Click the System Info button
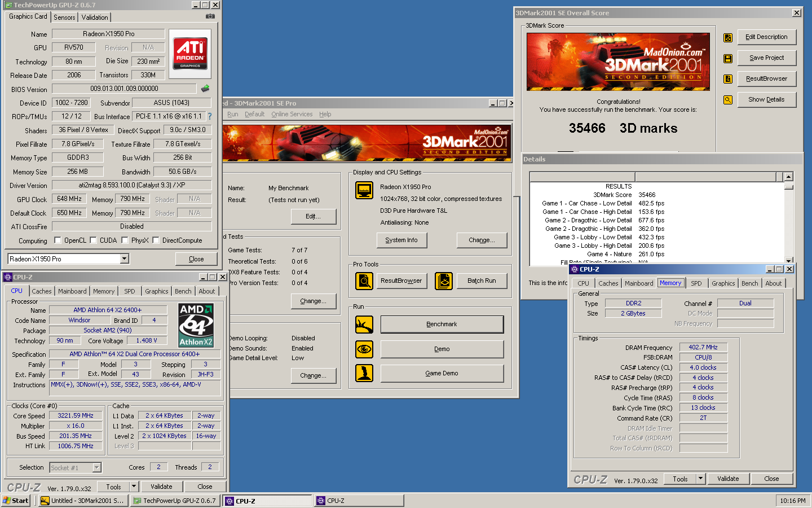Screen dimensions: 812x508 coord(401,240)
